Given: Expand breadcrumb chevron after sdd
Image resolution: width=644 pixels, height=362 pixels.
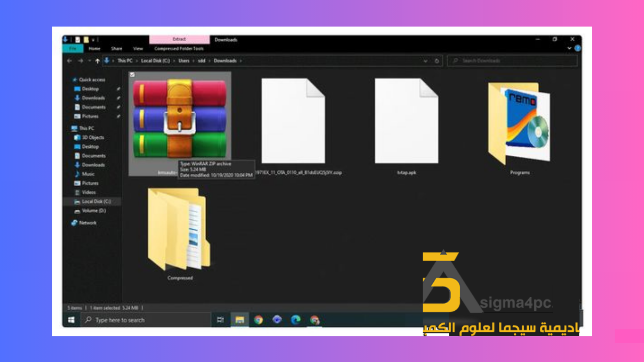Looking at the screenshot, I should tap(210, 61).
